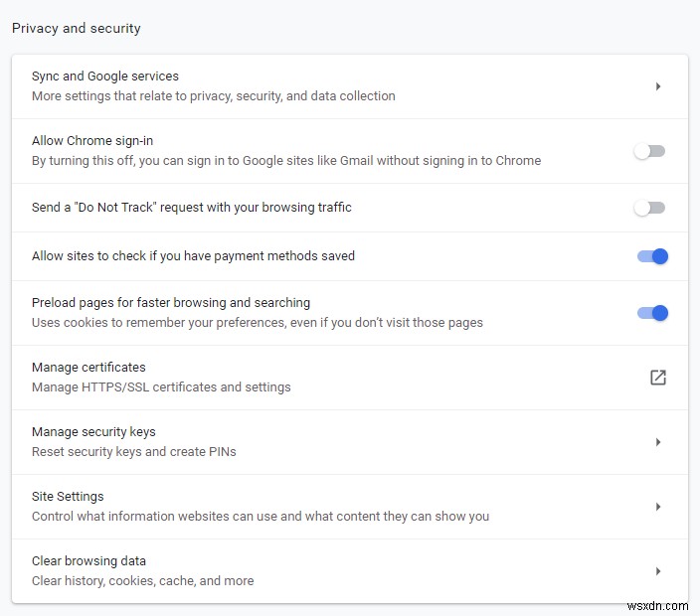Toggle Allow Chrome sign-in switch

pyautogui.click(x=649, y=151)
